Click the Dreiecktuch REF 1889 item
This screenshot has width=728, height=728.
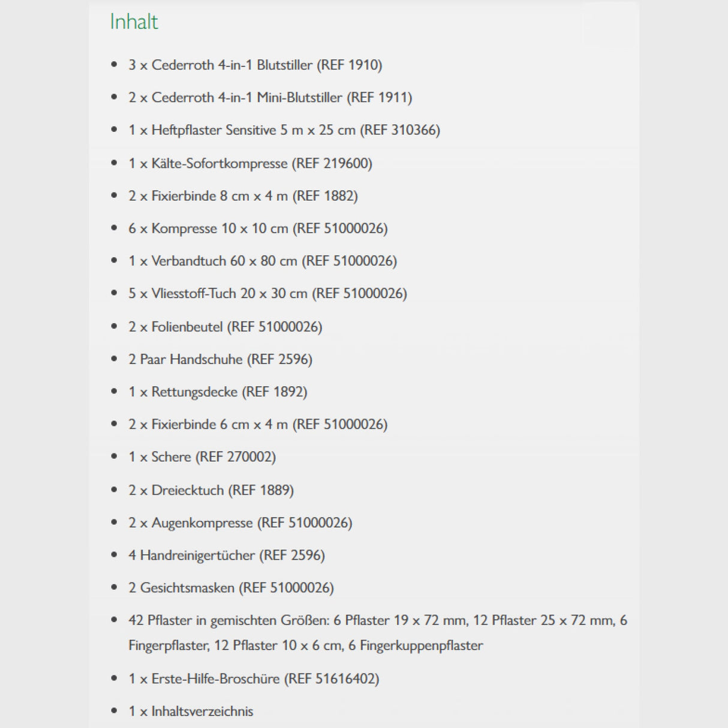(211, 490)
